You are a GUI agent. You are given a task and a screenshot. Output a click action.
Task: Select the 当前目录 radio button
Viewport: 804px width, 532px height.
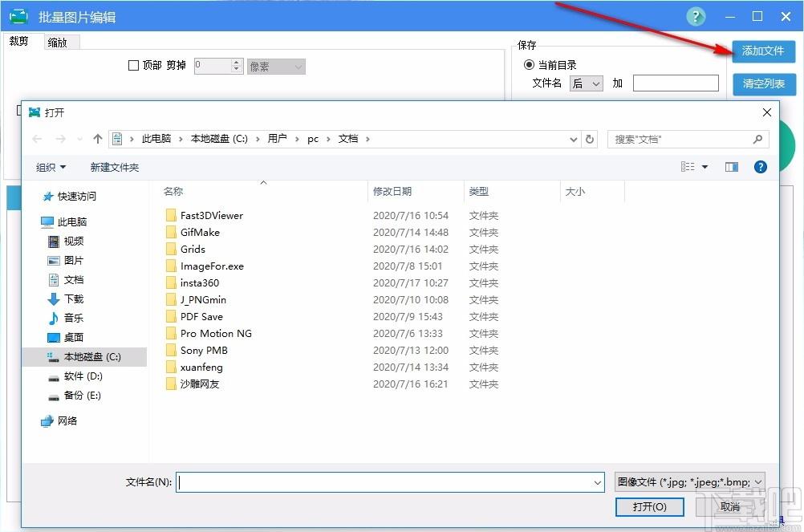click(529, 65)
